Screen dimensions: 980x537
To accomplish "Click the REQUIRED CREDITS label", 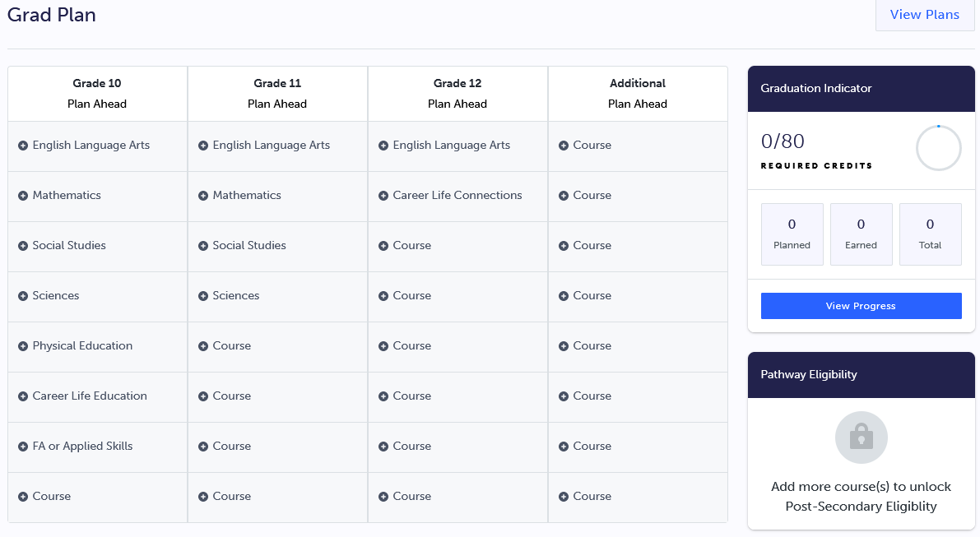I will 816,166.
